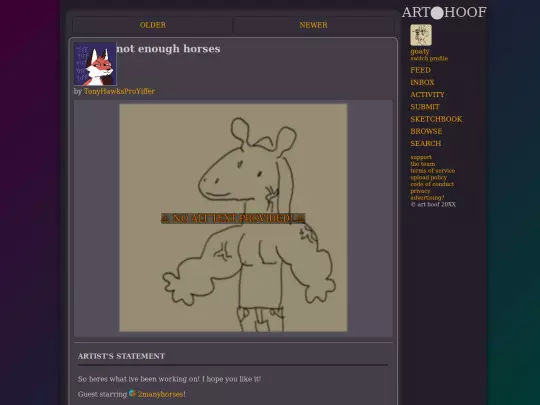The height and width of the screenshot is (405, 540).
Task: Open the goaty username link
Action: point(420,51)
